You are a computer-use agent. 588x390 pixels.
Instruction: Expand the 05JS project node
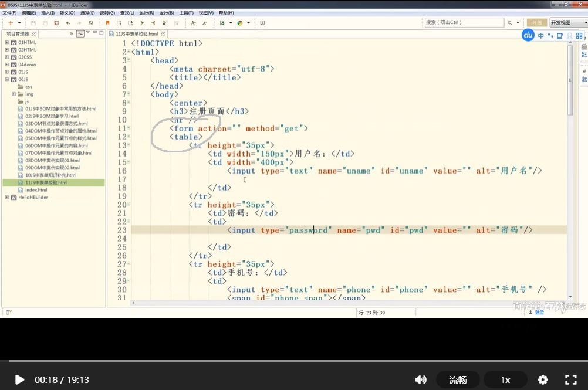pyautogui.click(x=7, y=72)
